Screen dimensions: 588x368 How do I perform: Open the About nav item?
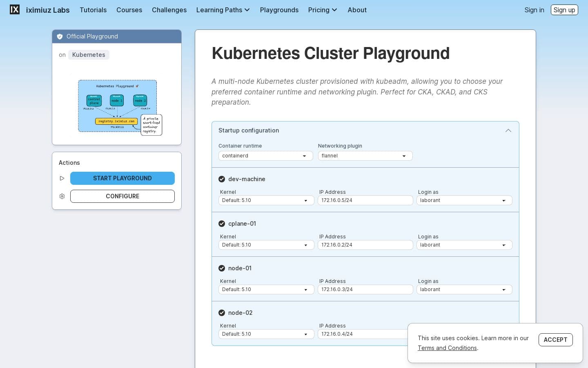pos(357,10)
